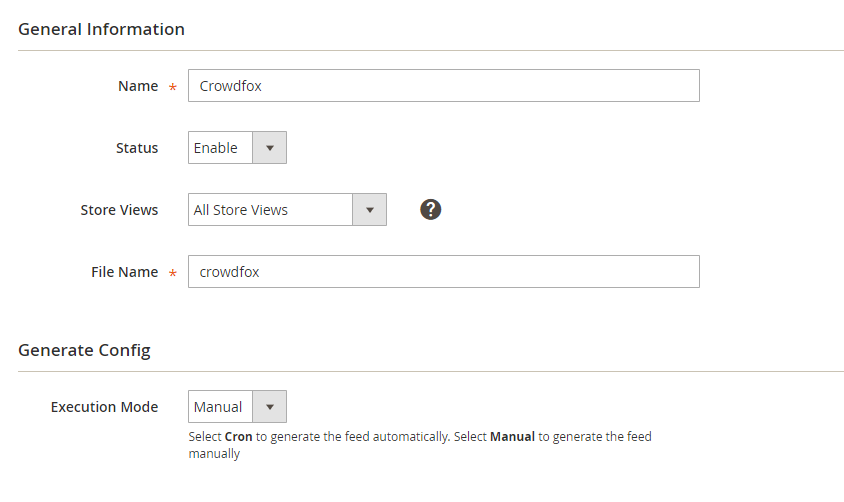
Task: Focus the Name field containing Crowdfox
Action: pyautogui.click(x=444, y=86)
